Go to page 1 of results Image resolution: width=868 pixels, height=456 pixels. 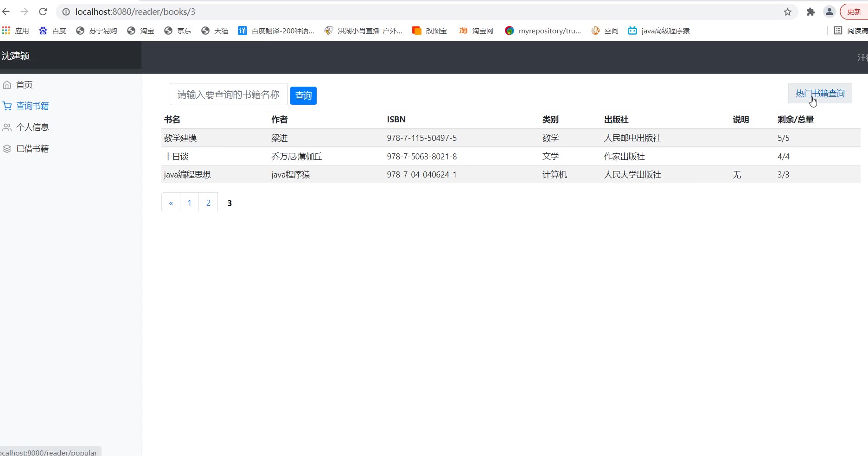pos(189,203)
